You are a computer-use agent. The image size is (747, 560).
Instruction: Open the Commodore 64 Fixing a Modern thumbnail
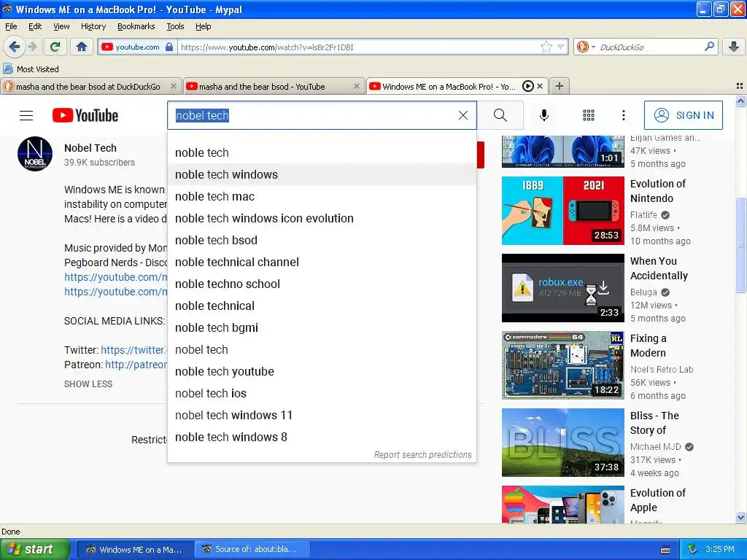[x=562, y=365]
